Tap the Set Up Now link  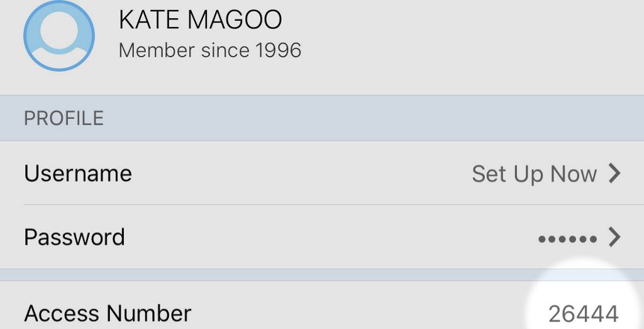tap(534, 174)
